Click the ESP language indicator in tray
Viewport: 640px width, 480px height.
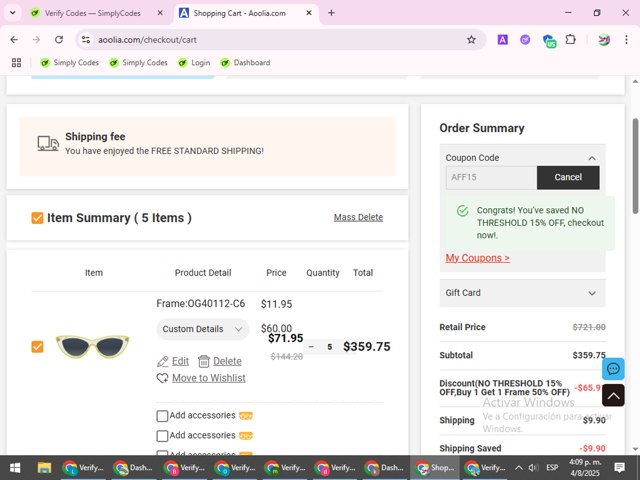(552, 468)
